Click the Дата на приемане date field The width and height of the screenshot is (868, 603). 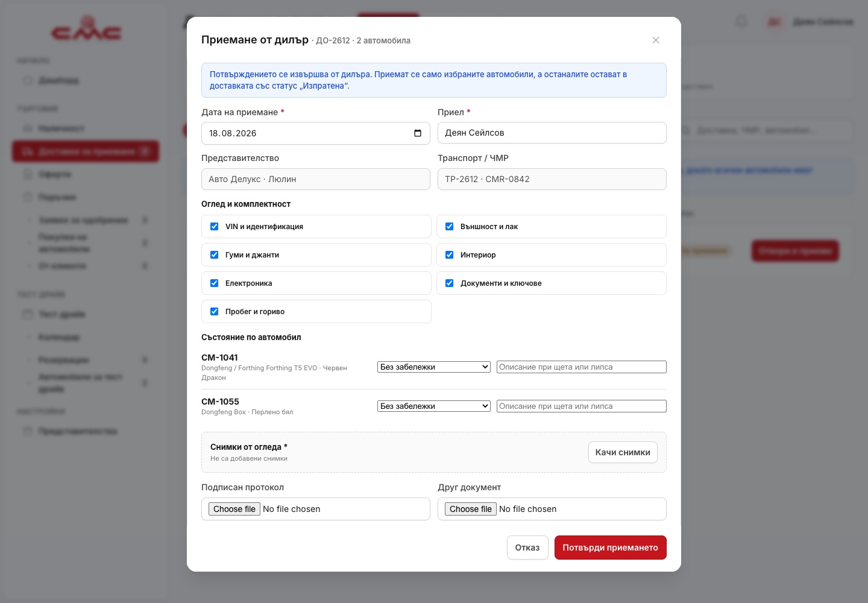[316, 133]
